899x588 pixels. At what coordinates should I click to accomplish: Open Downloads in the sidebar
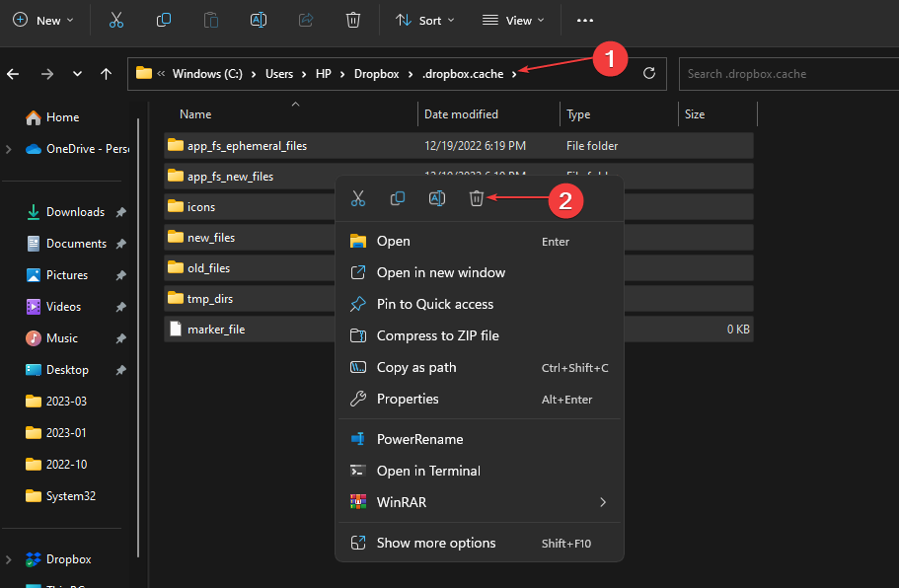click(x=75, y=212)
